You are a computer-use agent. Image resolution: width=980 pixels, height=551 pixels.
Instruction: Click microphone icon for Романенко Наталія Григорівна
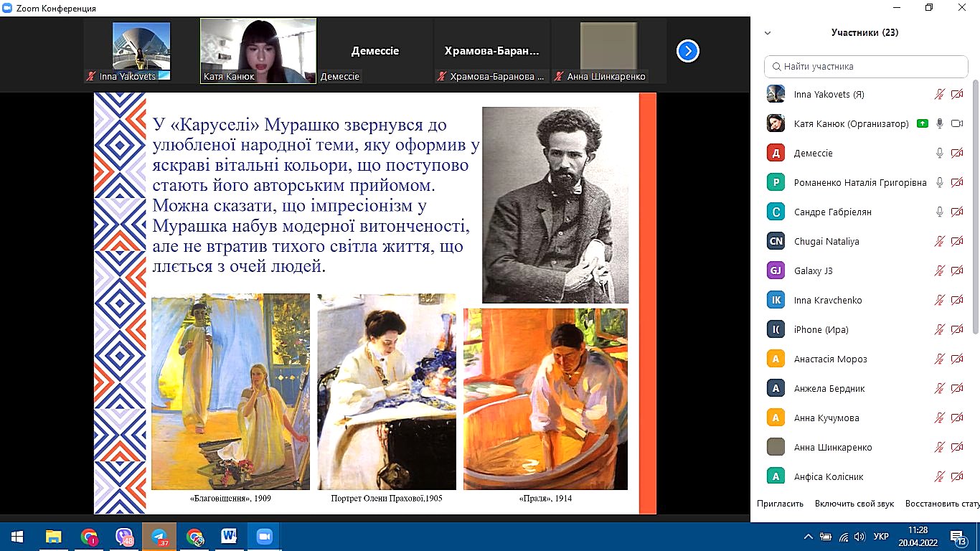(x=939, y=182)
